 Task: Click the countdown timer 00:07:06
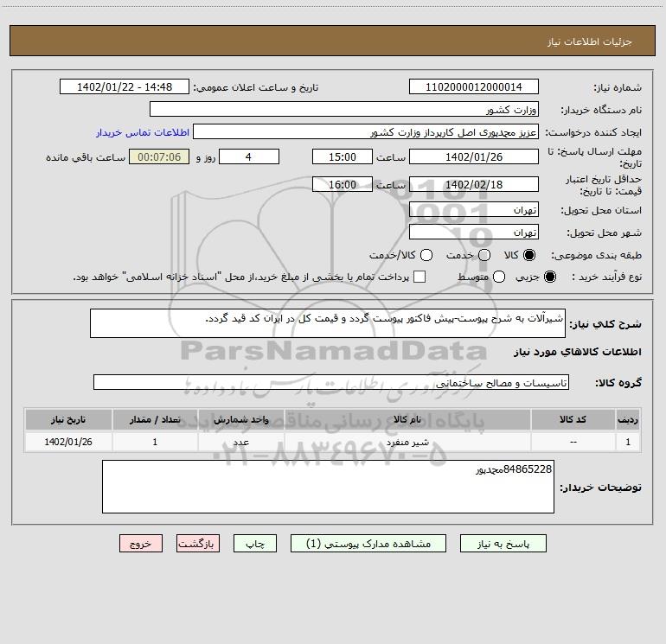(x=159, y=156)
